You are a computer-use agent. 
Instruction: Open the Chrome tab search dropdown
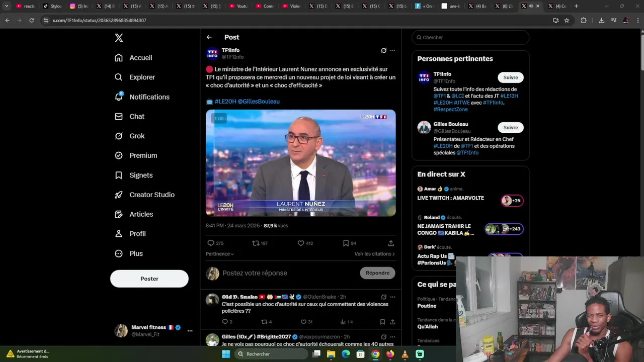7,6
